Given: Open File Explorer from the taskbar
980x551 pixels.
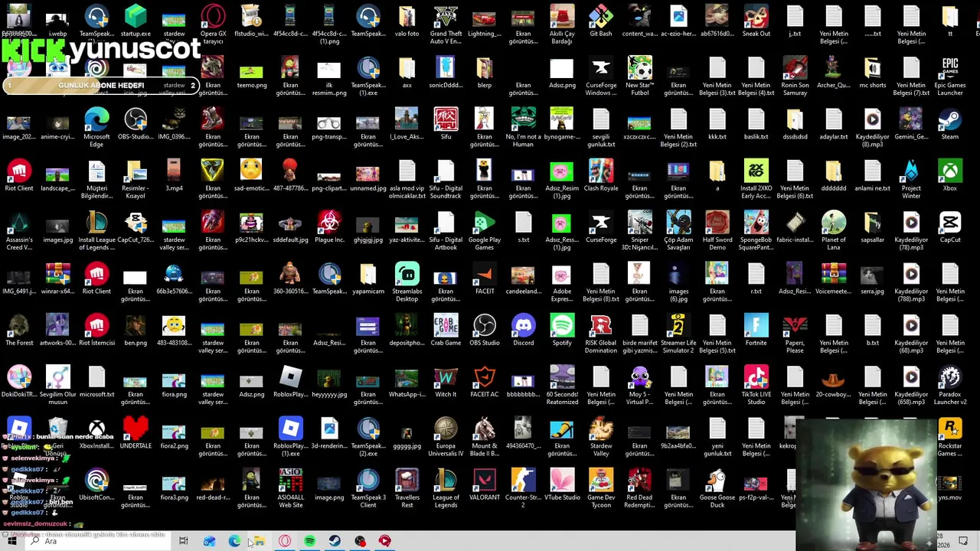Looking at the screenshot, I should pos(260,541).
